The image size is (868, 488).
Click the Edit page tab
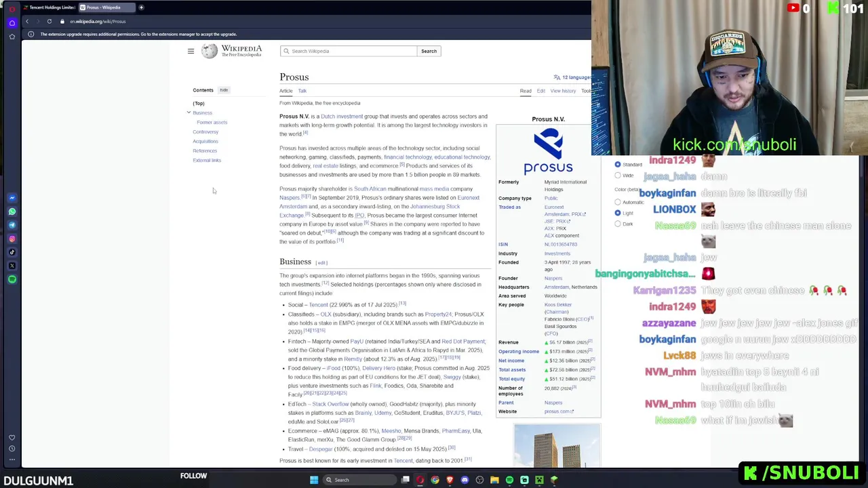[x=541, y=91]
